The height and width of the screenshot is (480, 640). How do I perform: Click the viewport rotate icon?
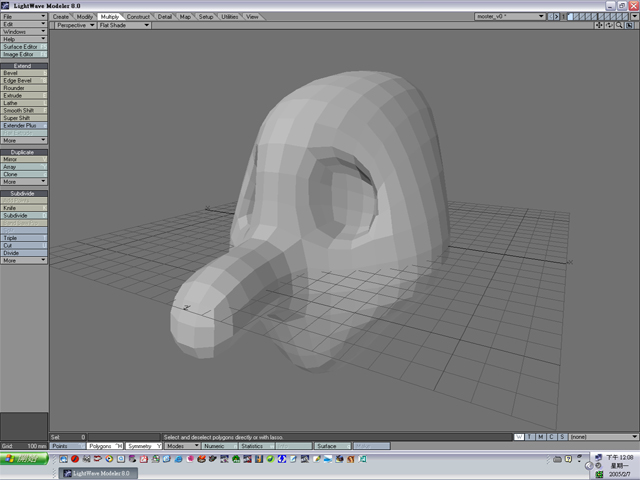609,25
